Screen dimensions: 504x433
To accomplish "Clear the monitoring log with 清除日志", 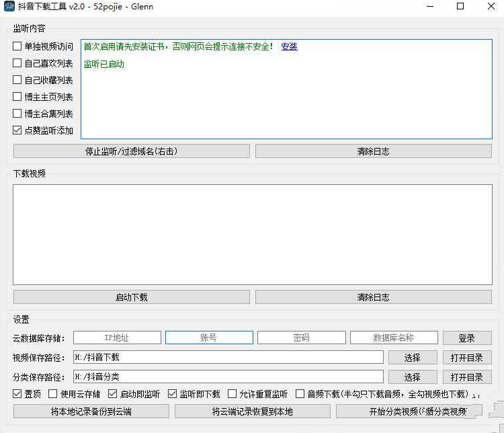I will pyautogui.click(x=374, y=151).
